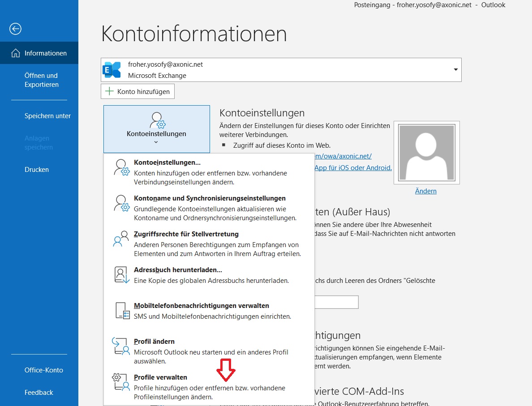Click the mobile phone notification icon
The width and height of the screenshot is (532, 406).
pos(123,310)
